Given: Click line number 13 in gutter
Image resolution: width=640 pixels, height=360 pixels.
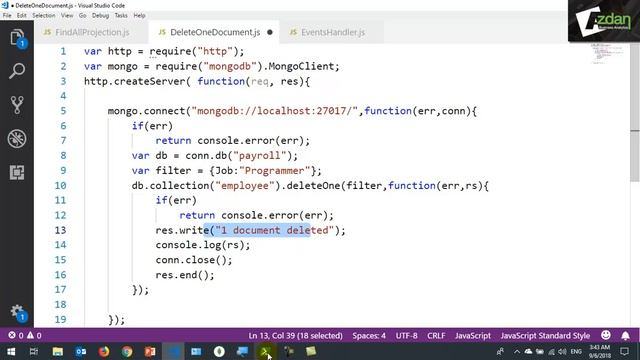Looking at the screenshot, I should pos(60,230).
